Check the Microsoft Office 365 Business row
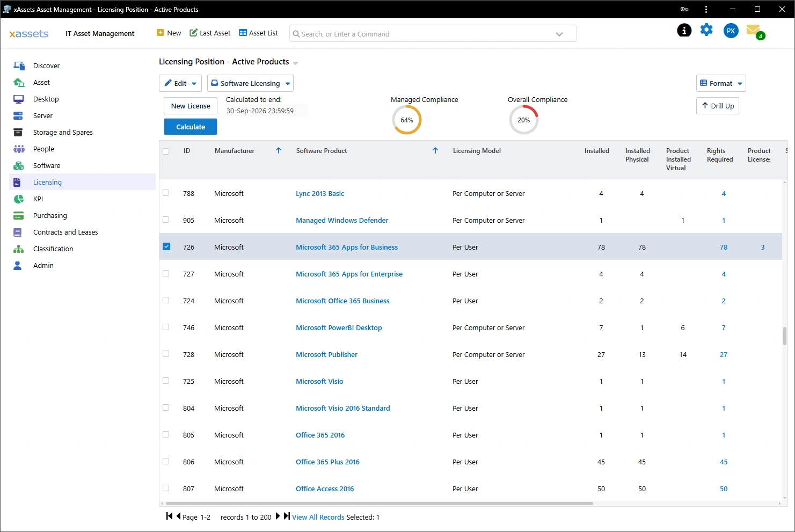795x532 pixels. [x=166, y=300]
